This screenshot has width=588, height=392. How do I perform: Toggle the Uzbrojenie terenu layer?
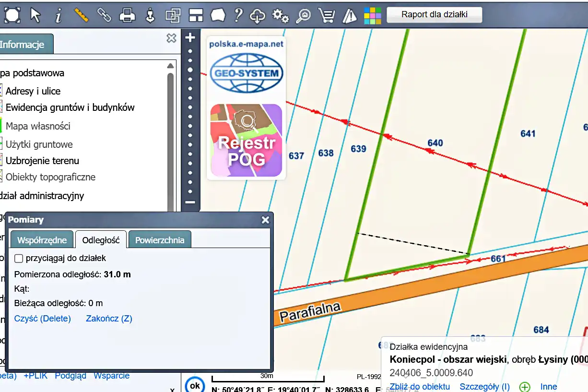pyautogui.click(x=42, y=161)
